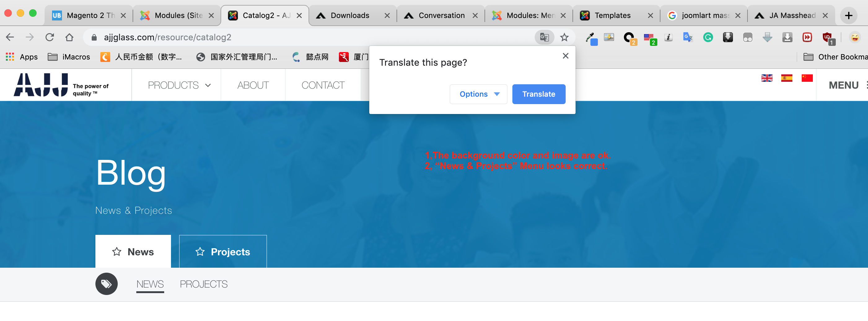
Task: Open the download tray extension icon
Action: coord(787,37)
